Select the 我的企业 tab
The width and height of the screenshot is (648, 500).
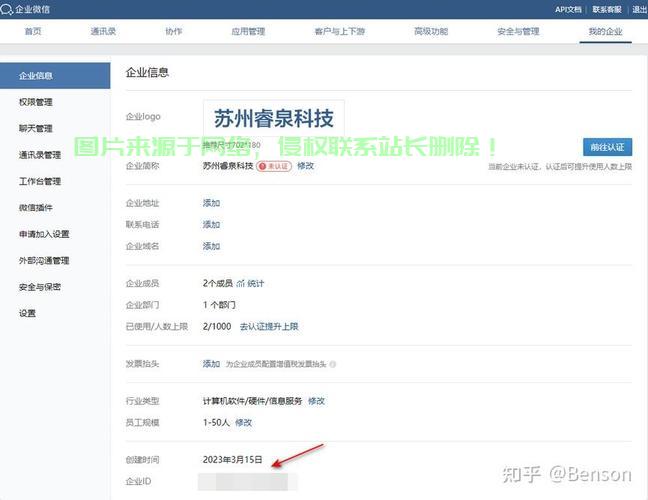tap(605, 31)
